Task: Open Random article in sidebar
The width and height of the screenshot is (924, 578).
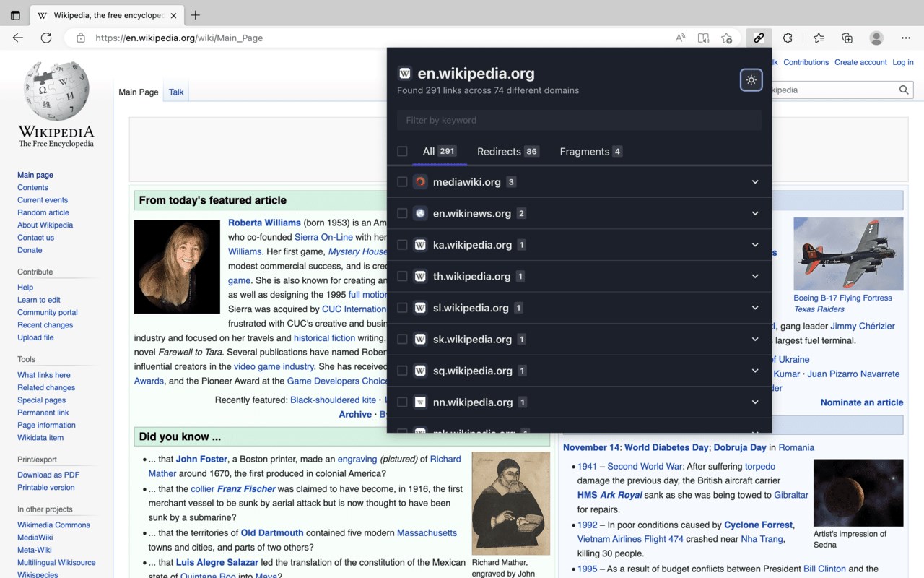Action: pyautogui.click(x=43, y=212)
